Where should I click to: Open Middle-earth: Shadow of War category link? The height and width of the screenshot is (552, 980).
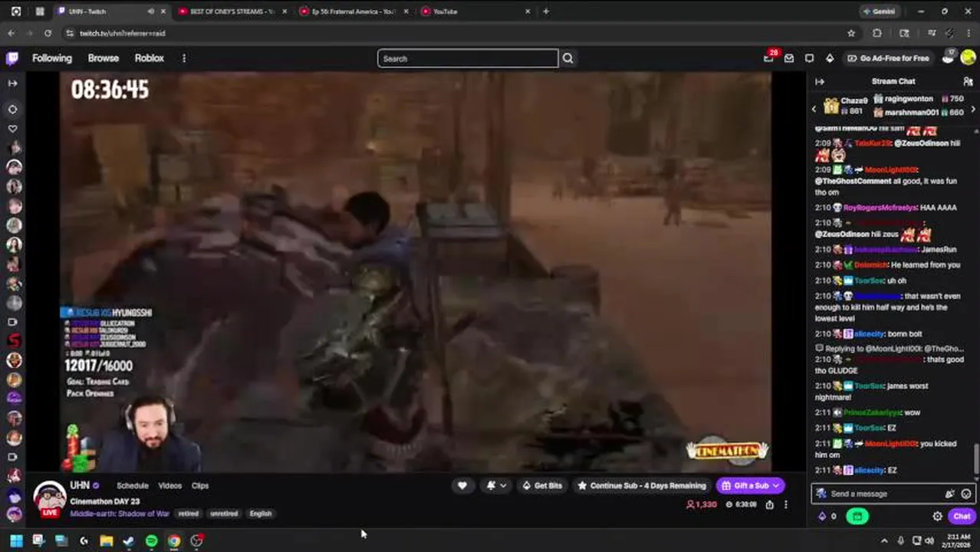click(x=120, y=514)
